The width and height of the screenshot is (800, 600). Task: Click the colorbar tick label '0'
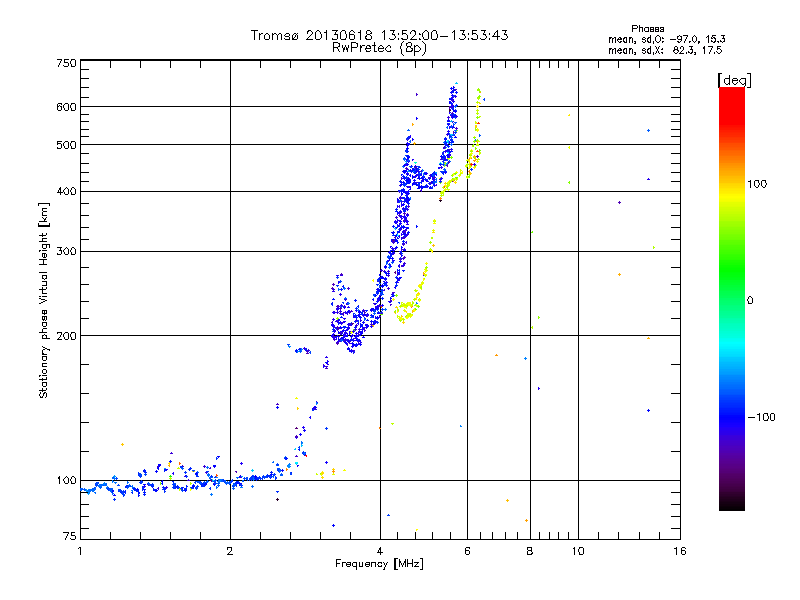[749, 300]
